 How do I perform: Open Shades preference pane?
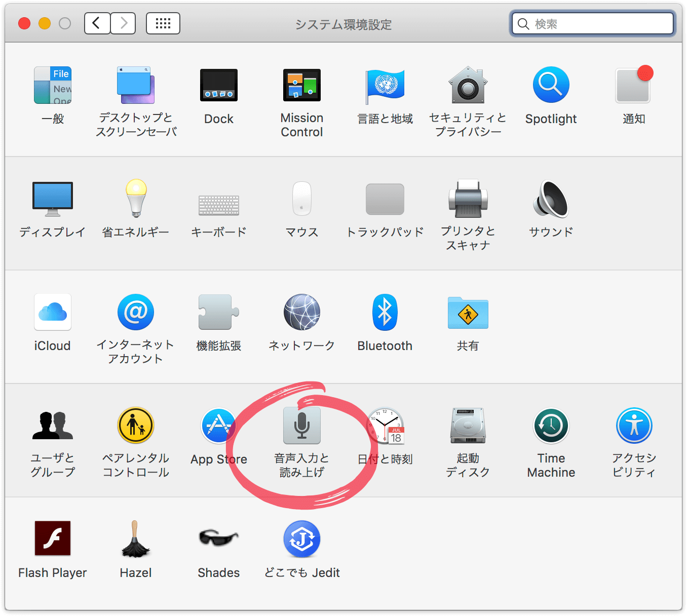tap(219, 538)
